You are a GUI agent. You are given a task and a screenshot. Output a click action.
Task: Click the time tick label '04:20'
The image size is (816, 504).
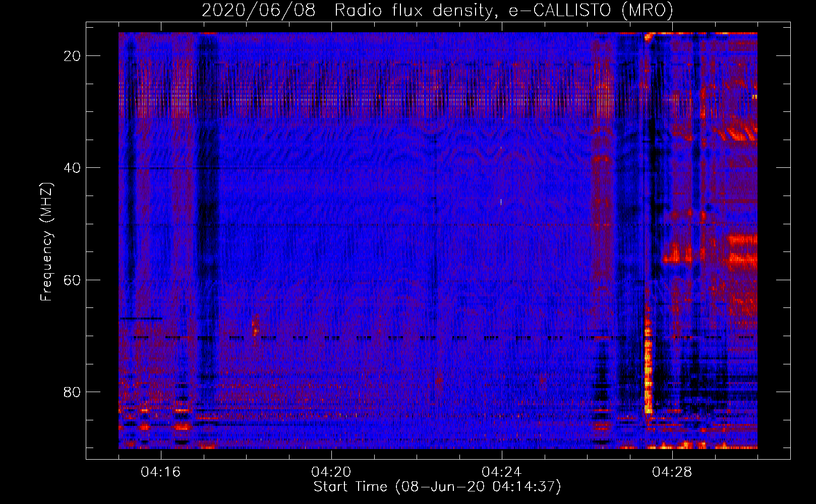pos(331,472)
